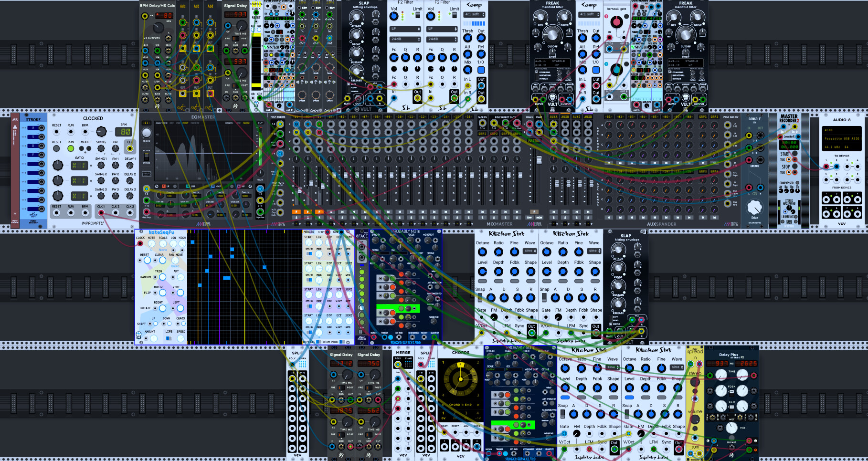
Task: Click the yellow CLK output jack on Clocked
Action: pos(130,148)
